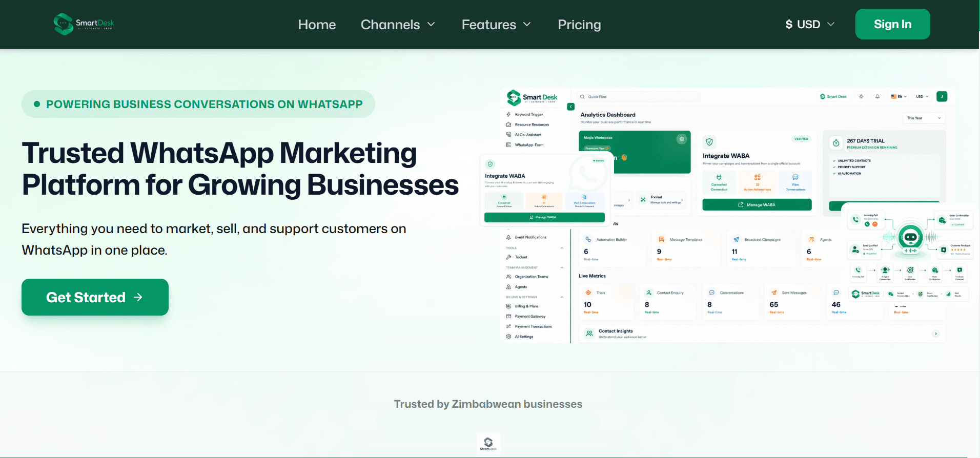The width and height of the screenshot is (980, 458).
Task: Click the Broadcast Campaigns paper-plane icon
Action: 737,239
